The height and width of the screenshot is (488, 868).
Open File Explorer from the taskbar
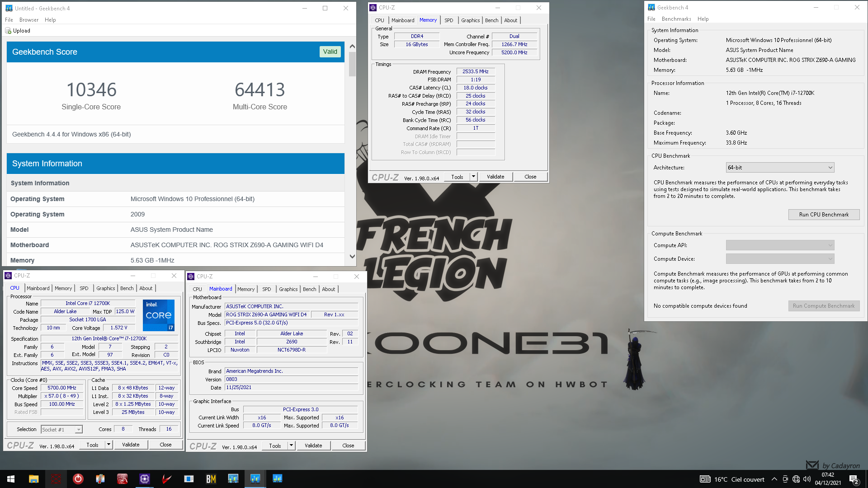(33, 479)
